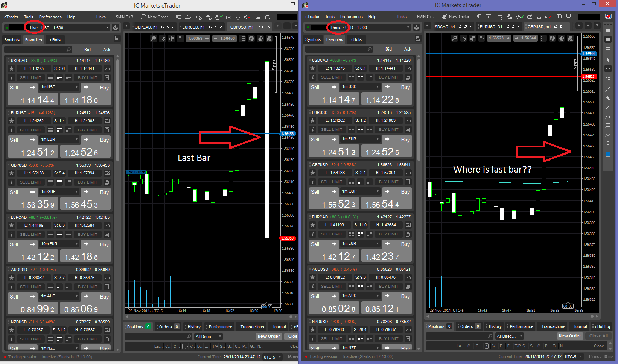Click chart zoom magnifier in Live window
The image size is (618, 364).
(x=153, y=38)
